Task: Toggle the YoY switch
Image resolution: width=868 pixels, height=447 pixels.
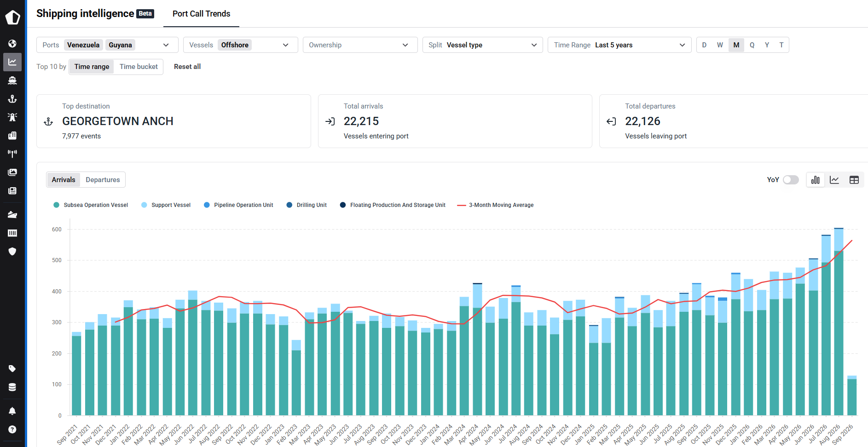Action: (791, 180)
